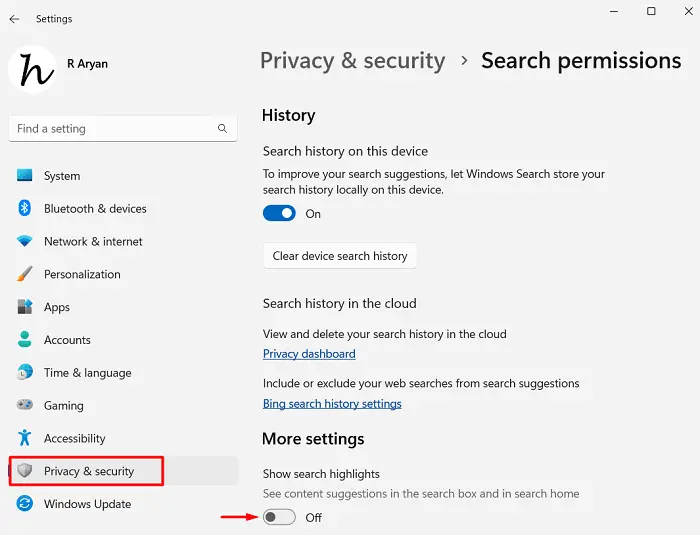Turn off search history on this device
This screenshot has height=535, width=700.
279,213
